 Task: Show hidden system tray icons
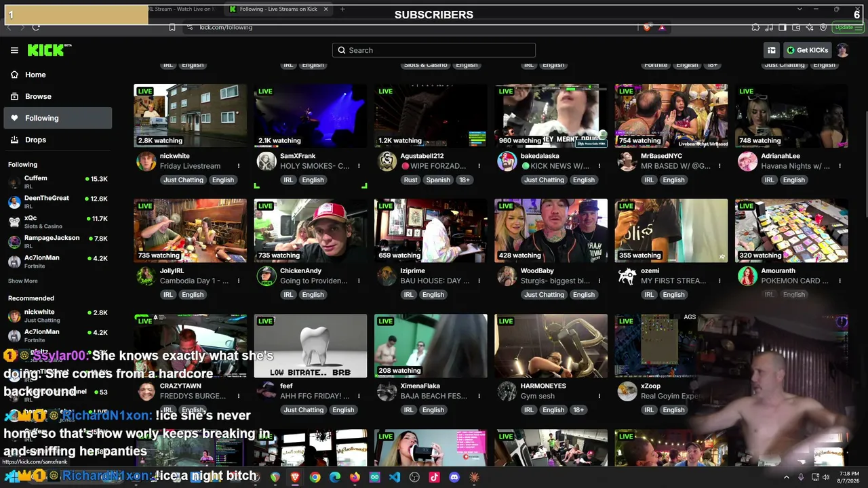point(787,477)
